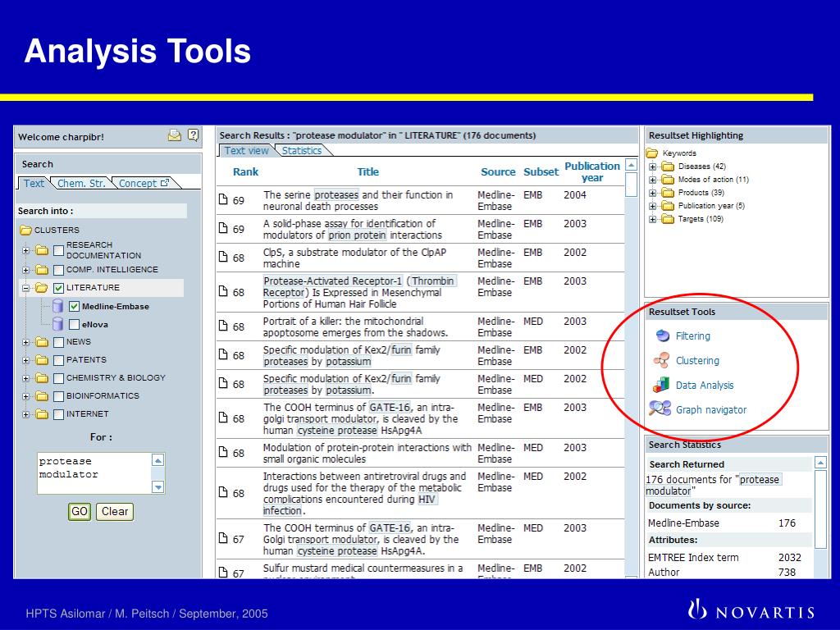Open document icon for 'Modulation of protein-protein interactions' row
The image size is (840, 630).
[223, 453]
